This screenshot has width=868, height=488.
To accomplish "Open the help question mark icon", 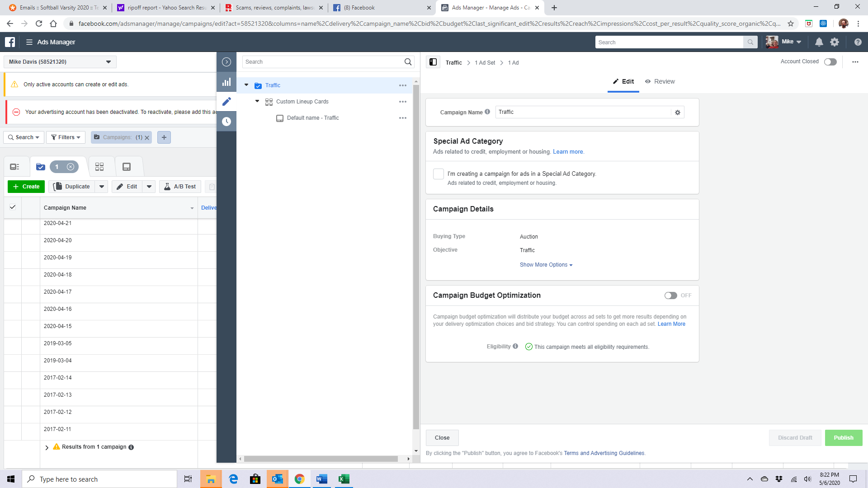I will click(x=858, y=42).
